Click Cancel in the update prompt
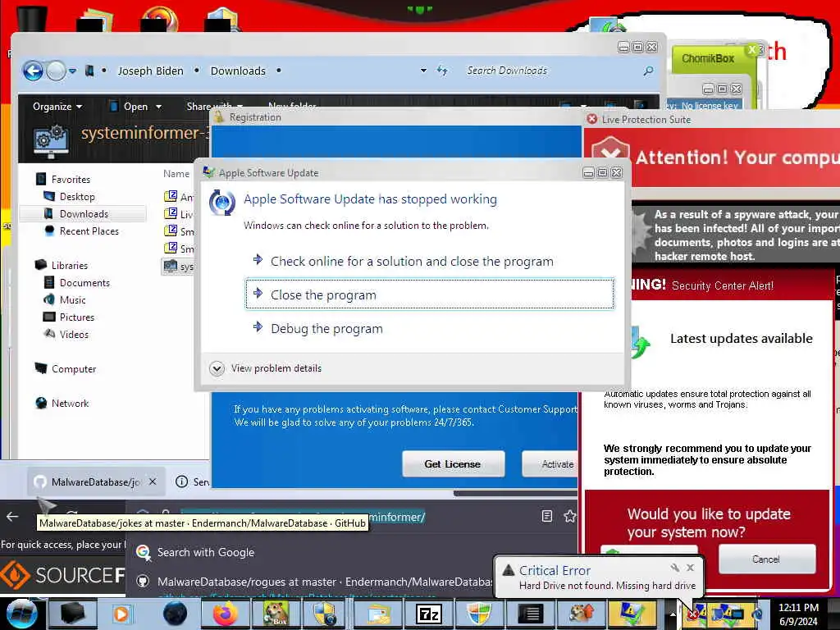840x630 pixels. [x=767, y=559]
